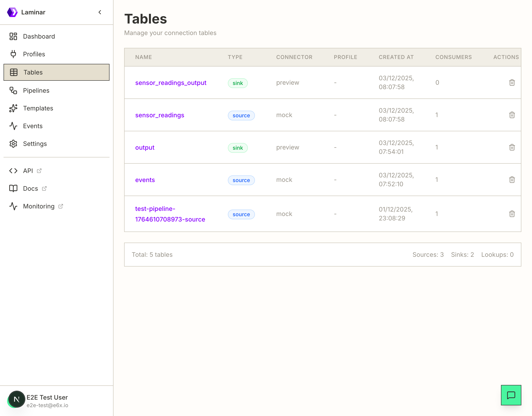The width and height of the screenshot is (532, 416).
Task: Collapse the sidebar with the chevron
Action: tap(100, 12)
